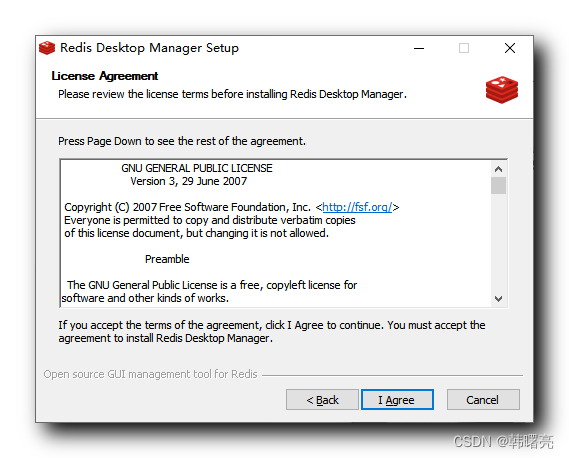Close the setup window with X
The image size is (569, 458).
pyautogui.click(x=510, y=48)
